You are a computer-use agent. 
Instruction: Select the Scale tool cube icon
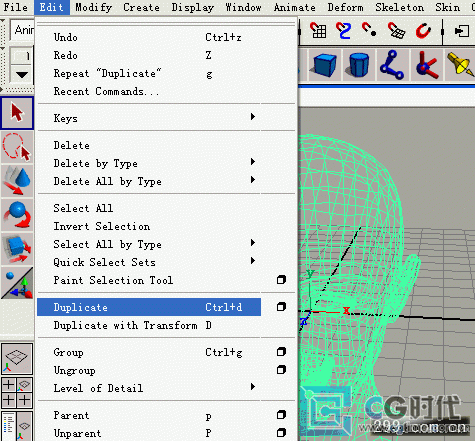pyautogui.click(x=17, y=248)
